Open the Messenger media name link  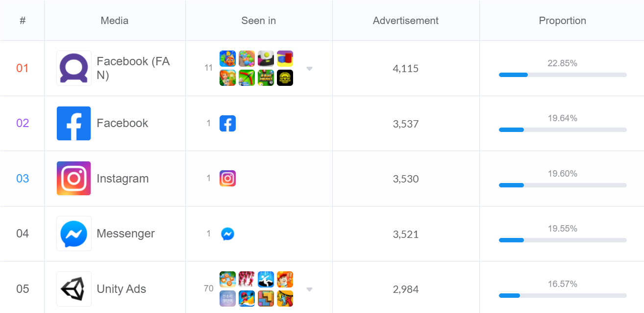coord(125,234)
